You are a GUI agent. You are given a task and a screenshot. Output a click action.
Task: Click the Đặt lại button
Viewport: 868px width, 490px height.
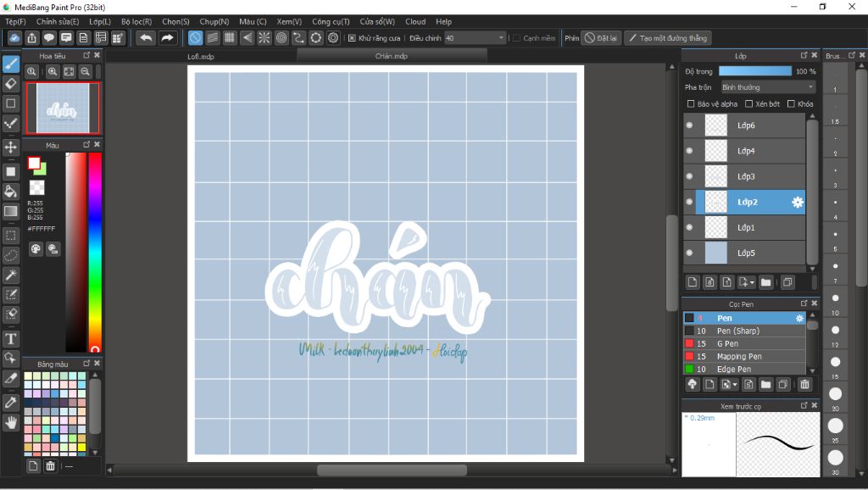tap(601, 38)
